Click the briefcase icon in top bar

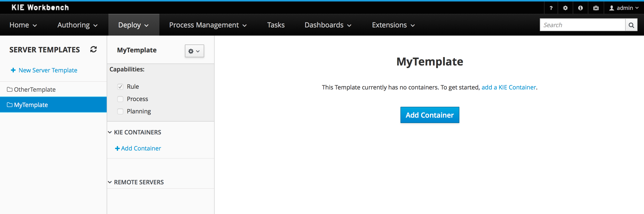coord(596,8)
